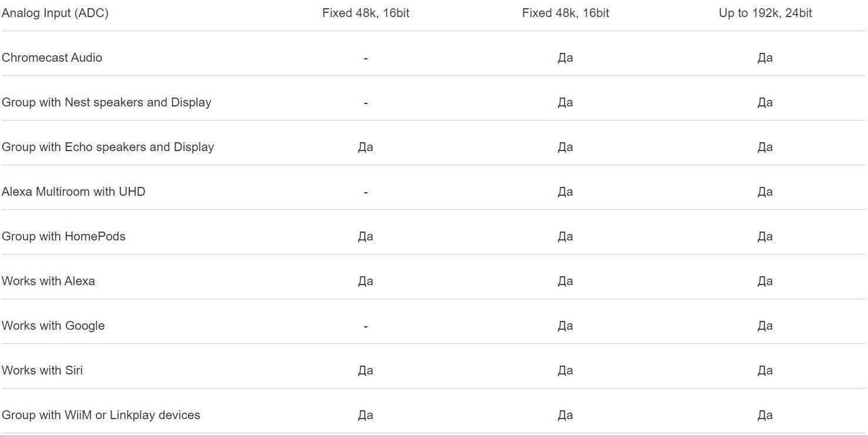Image resolution: width=868 pixels, height=435 pixels.
Task: Click first Да in WiiM or Linkplay row
Action: click(x=366, y=415)
